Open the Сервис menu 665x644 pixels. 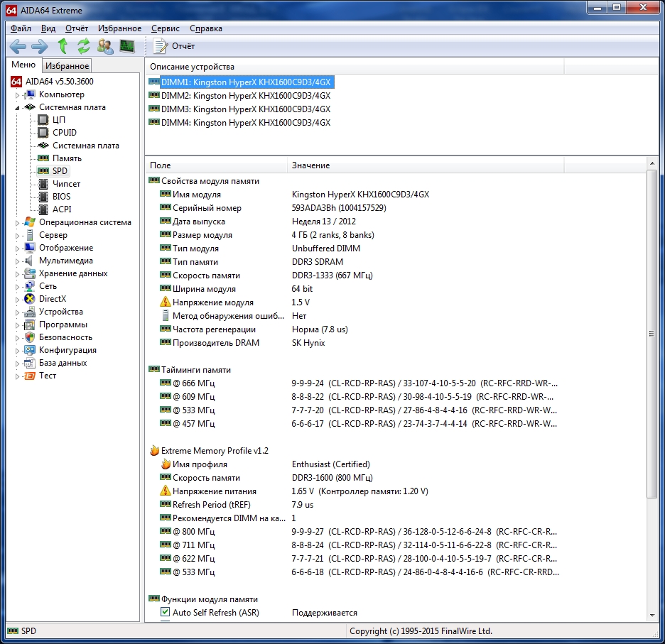click(166, 28)
